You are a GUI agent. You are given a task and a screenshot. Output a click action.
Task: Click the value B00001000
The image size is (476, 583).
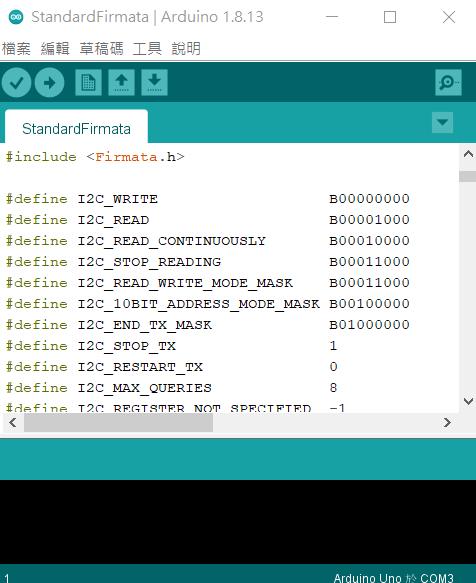pyautogui.click(x=369, y=220)
